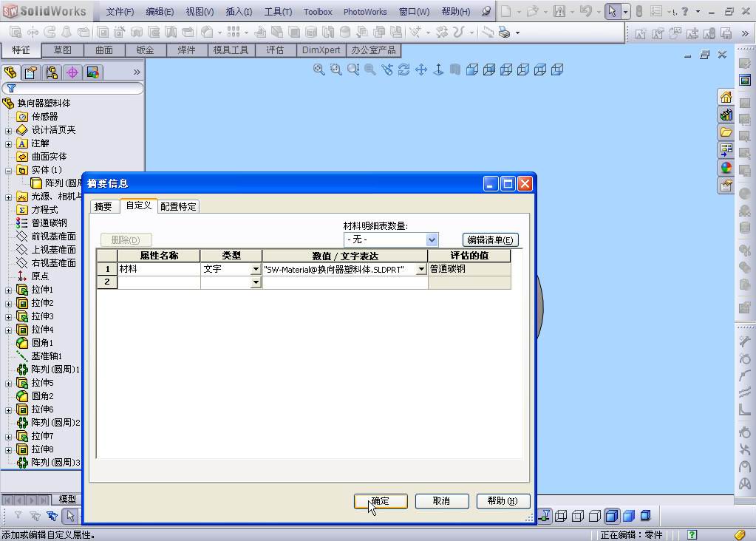
Task: Expand the 拉伸1 feature node
Action: pyautogui.click(x=8, y=290)
